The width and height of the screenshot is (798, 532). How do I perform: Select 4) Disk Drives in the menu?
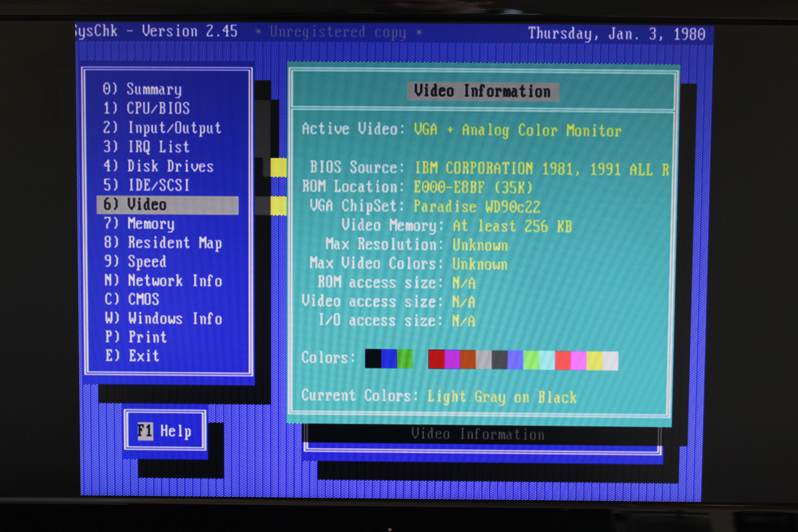coord(158,166)
